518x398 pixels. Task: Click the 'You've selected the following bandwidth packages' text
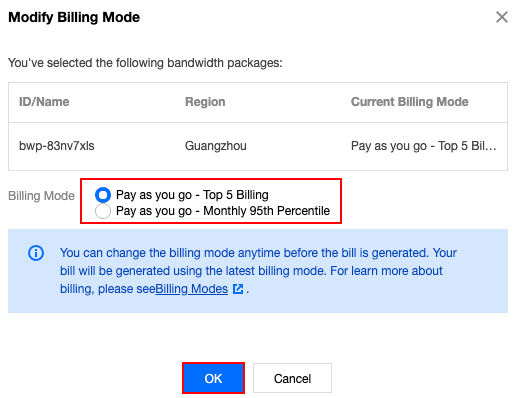(145, 63)
